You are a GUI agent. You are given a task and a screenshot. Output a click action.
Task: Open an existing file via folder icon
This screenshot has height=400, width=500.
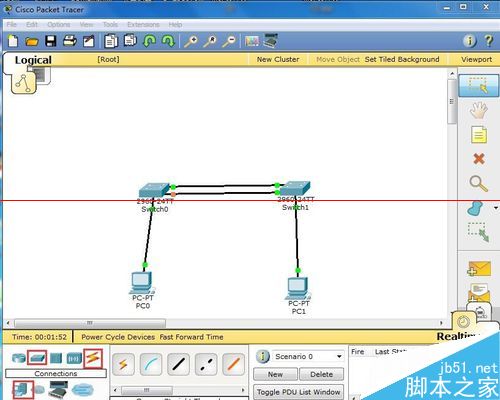[32, 42]
